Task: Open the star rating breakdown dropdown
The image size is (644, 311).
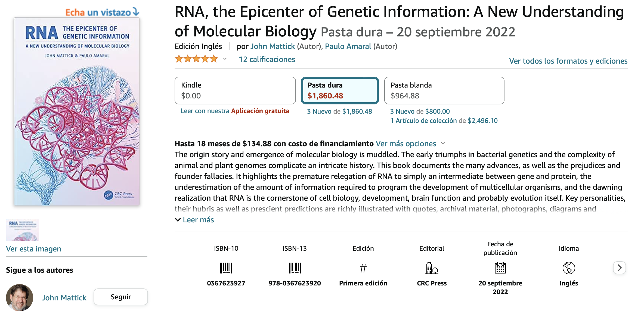Action: click(x=225, y=59)
